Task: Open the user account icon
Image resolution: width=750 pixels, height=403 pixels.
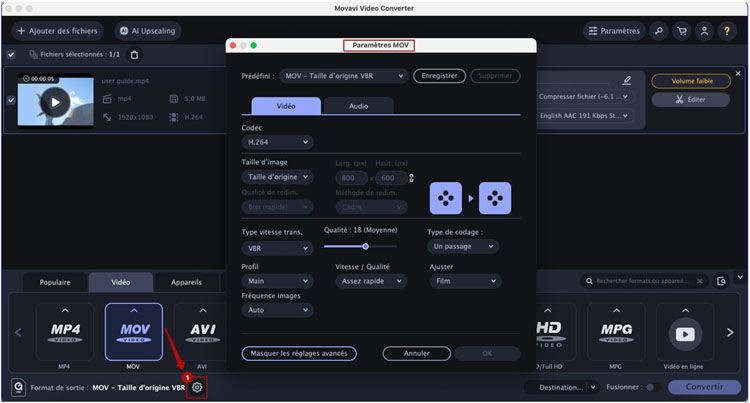Action: click(x=704, y=31)
